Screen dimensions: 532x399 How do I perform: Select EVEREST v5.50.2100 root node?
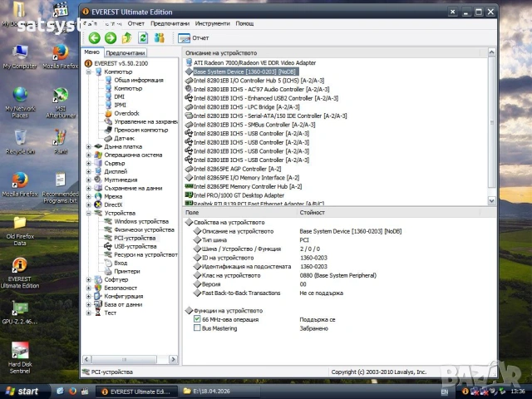pyautogui.click(x=121, y=63)
